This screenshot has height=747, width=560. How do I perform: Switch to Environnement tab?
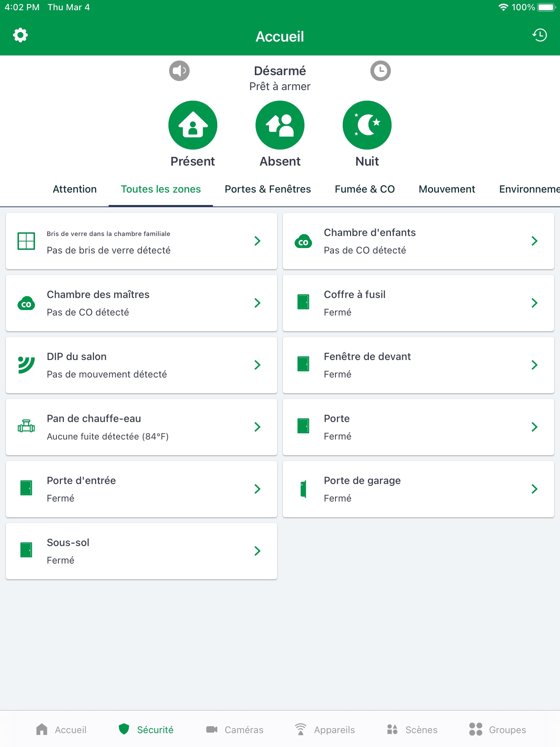tap(529, 189)
